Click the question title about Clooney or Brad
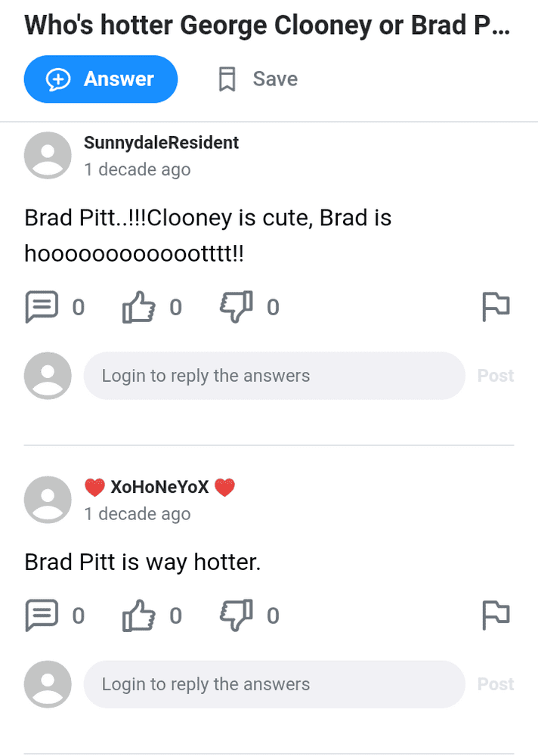This screenshot has width=538, height=756. (x=267, y=25)
